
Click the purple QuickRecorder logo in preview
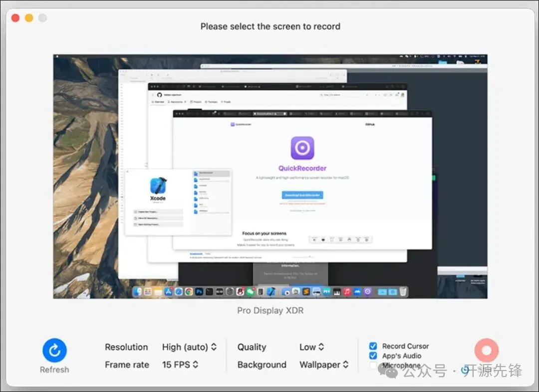[302, 148]
